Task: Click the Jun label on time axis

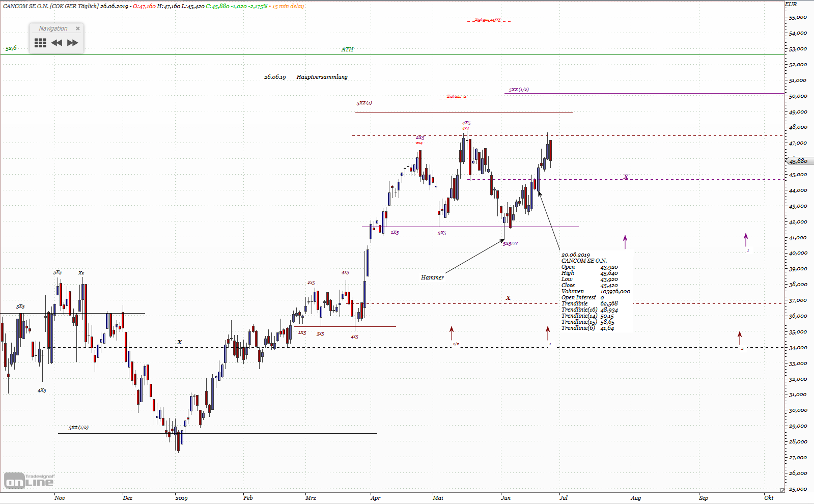Action: point(506,498)
